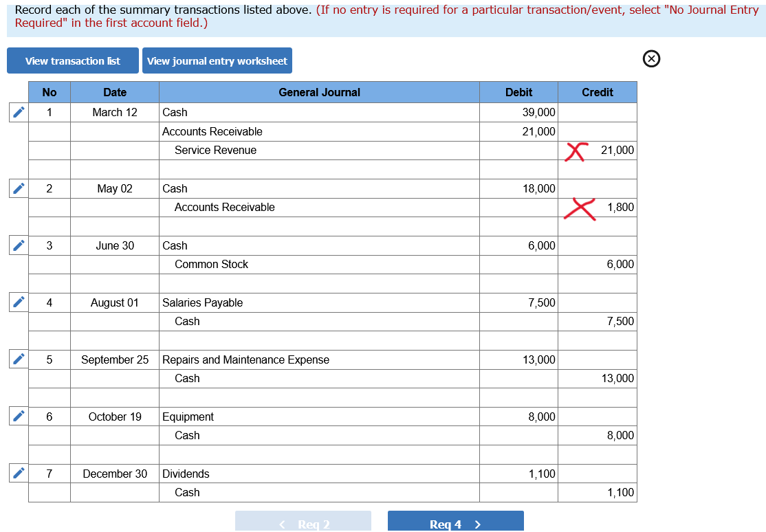Click the 6,000 debit for Cash
This screenshot has width=766, height=532.
(519, 246)
